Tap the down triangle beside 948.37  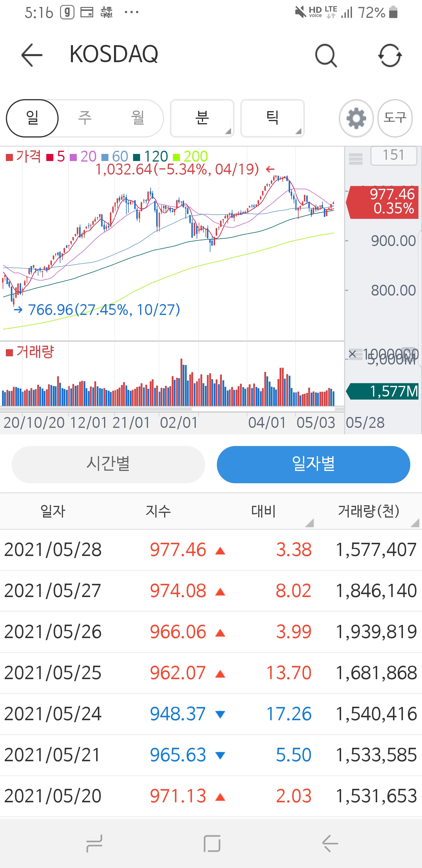coord(220,714)
